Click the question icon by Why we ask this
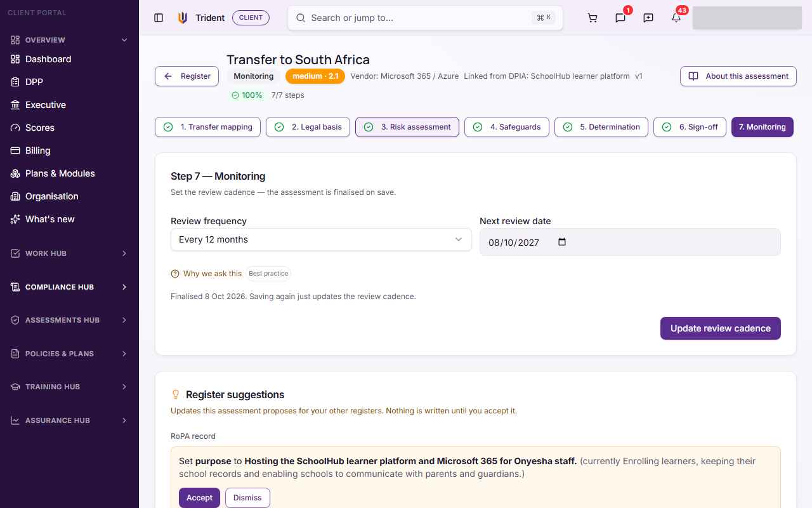 click(175, 274)
